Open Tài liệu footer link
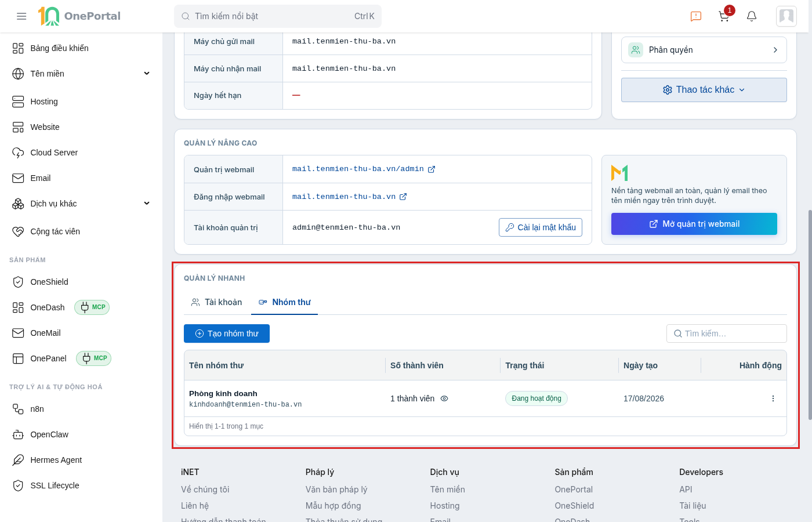Screen dimensions: 812x522 click(693, 506)
